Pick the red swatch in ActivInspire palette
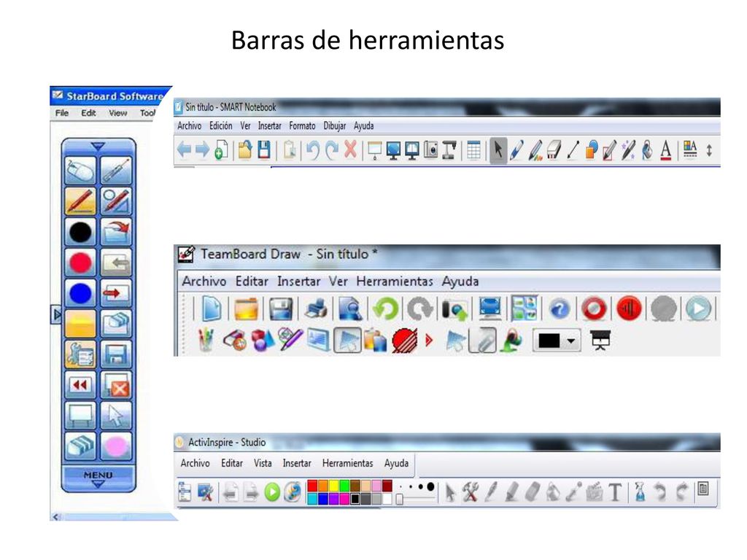The image size is (747, 560). tap(312, 486)
